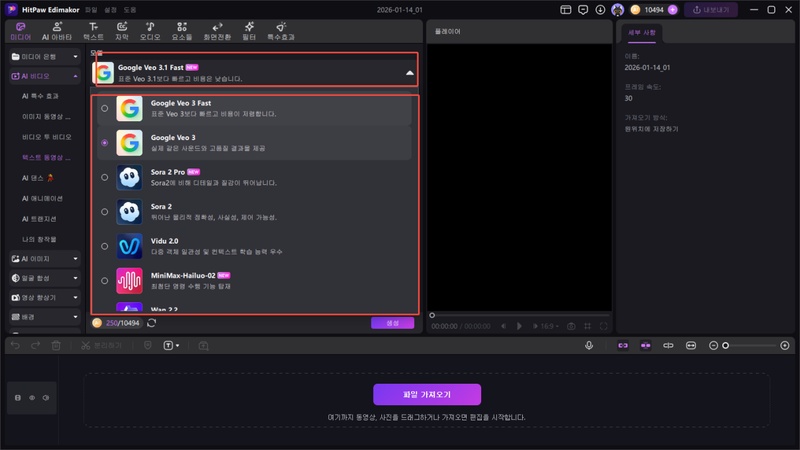
Task: Click the Sora 2 Pro model name
Action: [167, 172]
